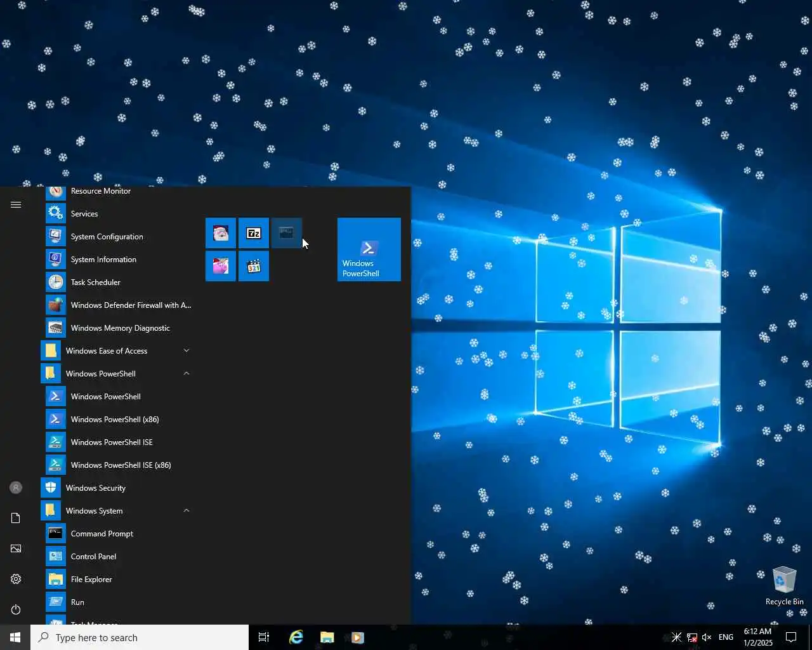Launch Internet Explorer from the taskbar
Viewport: 812px width, 650px height.
tap(296, 637)
